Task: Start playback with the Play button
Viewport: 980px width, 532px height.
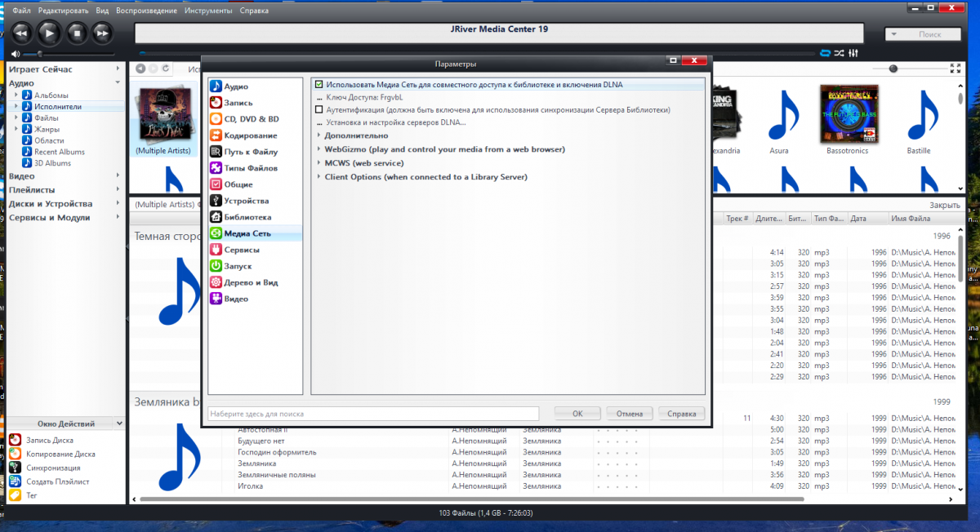Action: click(x=48, y=32)
